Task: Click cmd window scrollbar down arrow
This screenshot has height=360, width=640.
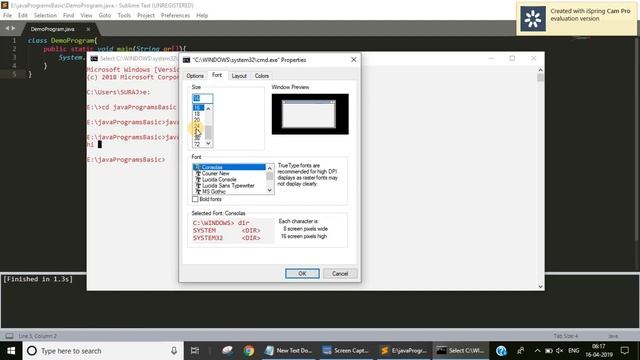Action: click(x=540, y=287)
